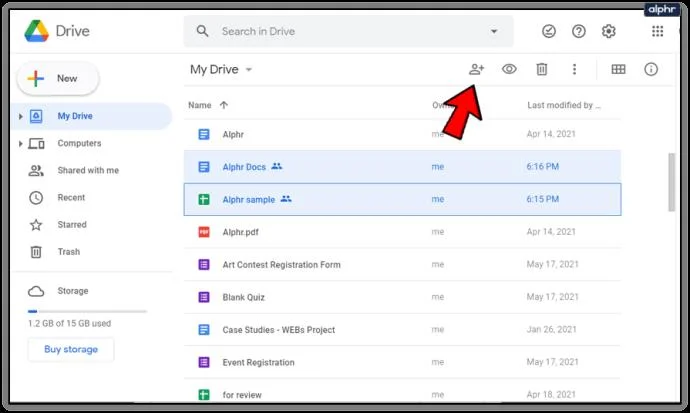This screenshot has height=413, width=690.
Task: Click the Remove trash icon in toolbar
Action: 542,69
